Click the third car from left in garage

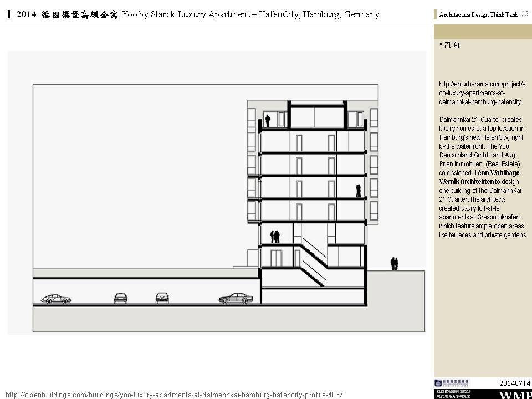pos(162,298)
